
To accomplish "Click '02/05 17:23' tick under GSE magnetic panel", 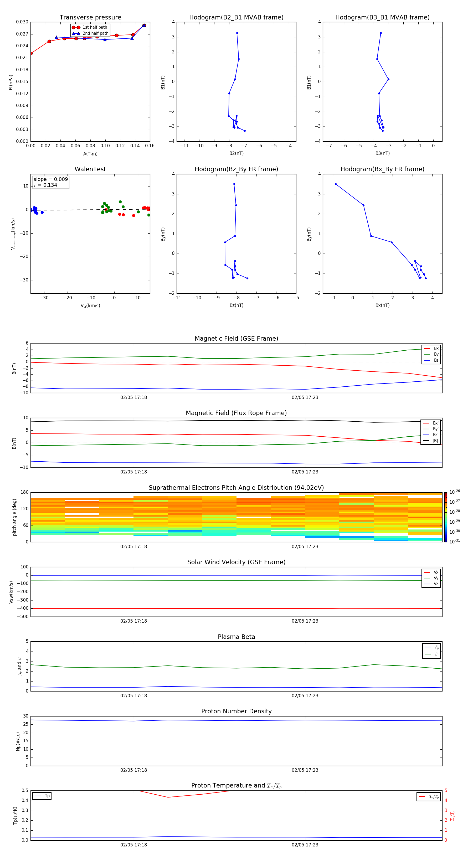I will pos(305,397).
